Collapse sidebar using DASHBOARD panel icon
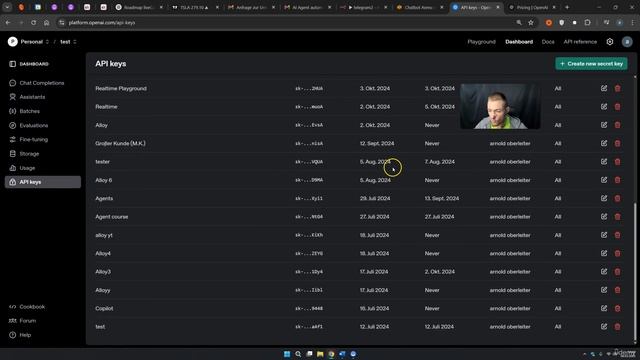The image size is (640, 360). pos(13,64)
